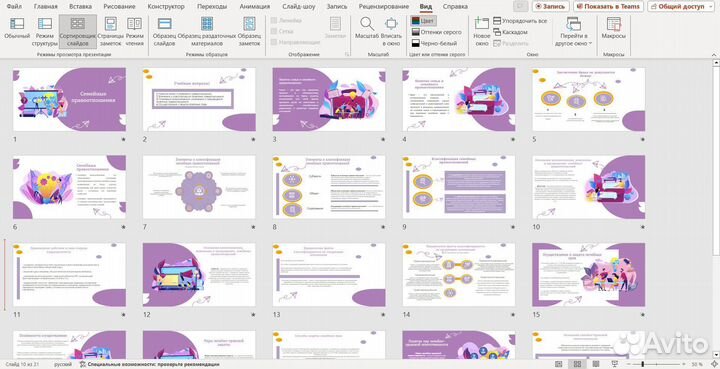Select Сортировщик слайдов view button
This screenshot has width=720, height=369.
coord(78,31)
